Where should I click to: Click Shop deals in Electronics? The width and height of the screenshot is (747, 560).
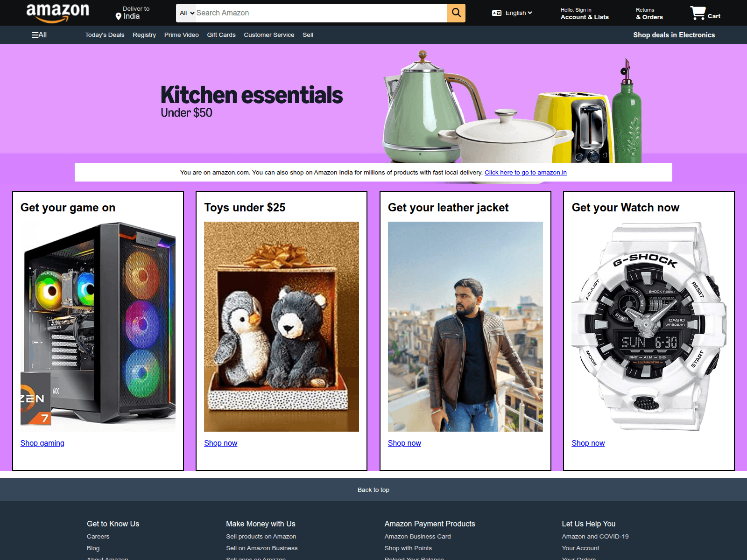pos(674,35)
